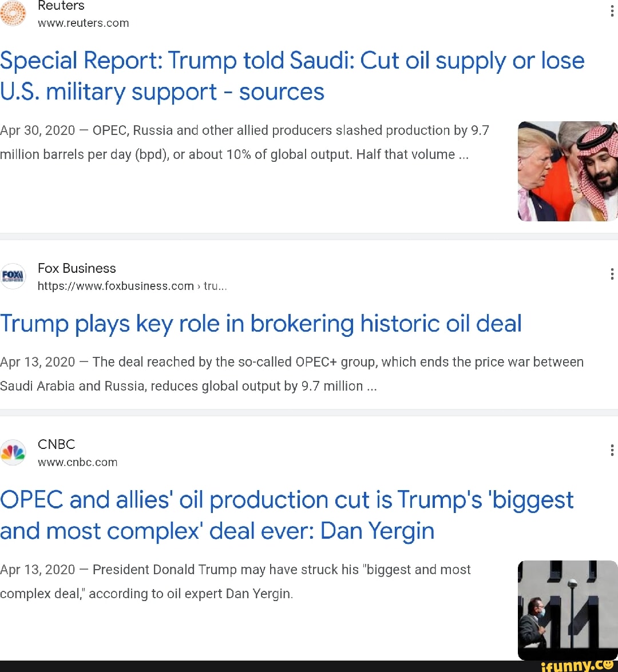Select the www.cnbc.com site label
This screenshot has width=618, height=672.
(78, 462)
